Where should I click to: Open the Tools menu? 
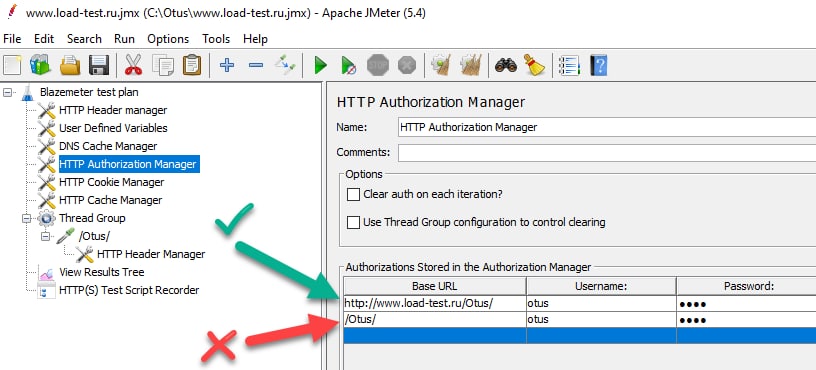tap(216, 39)
